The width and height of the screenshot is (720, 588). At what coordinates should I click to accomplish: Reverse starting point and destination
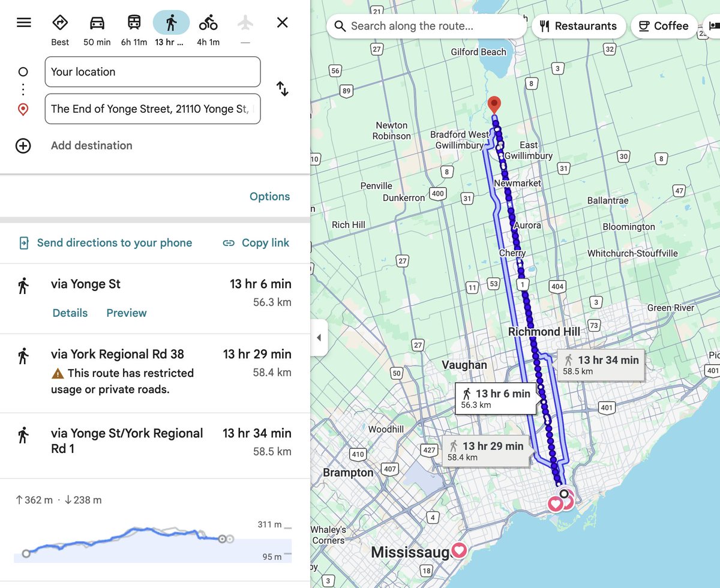pos(282,89)
